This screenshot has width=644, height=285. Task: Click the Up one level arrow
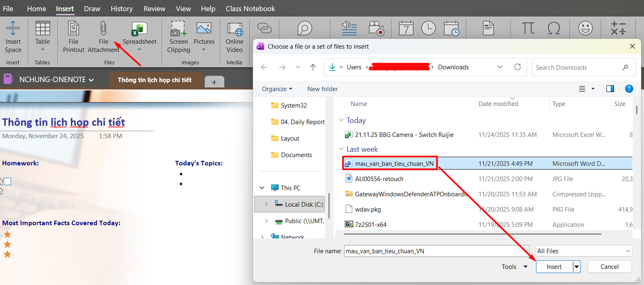(313, 67)
